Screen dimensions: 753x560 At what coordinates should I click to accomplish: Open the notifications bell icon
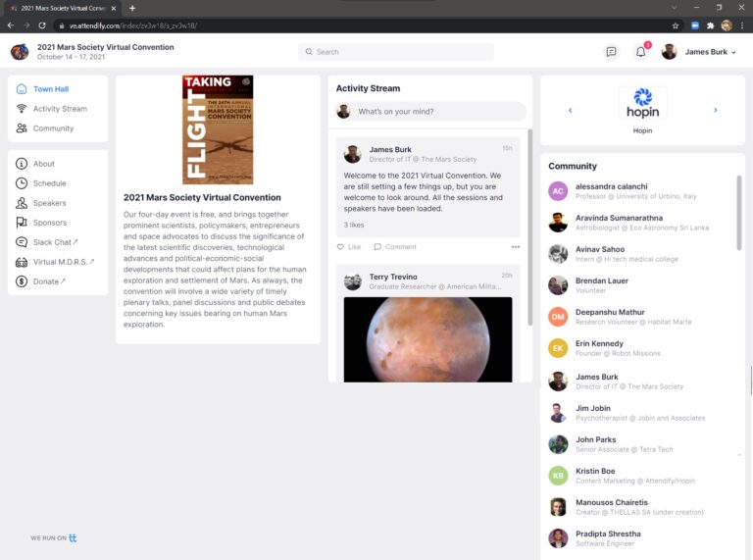(x=640, y=52)
